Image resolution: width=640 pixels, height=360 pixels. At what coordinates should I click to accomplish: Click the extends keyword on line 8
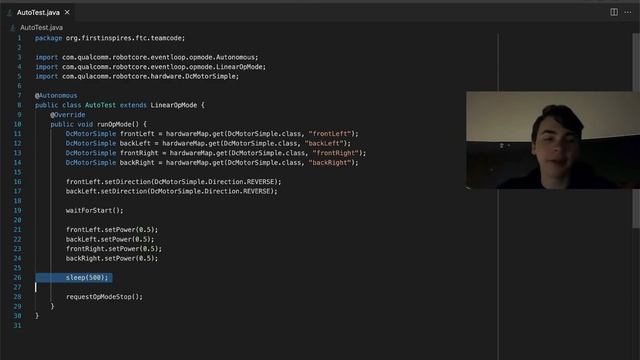[x=133, y=105]
